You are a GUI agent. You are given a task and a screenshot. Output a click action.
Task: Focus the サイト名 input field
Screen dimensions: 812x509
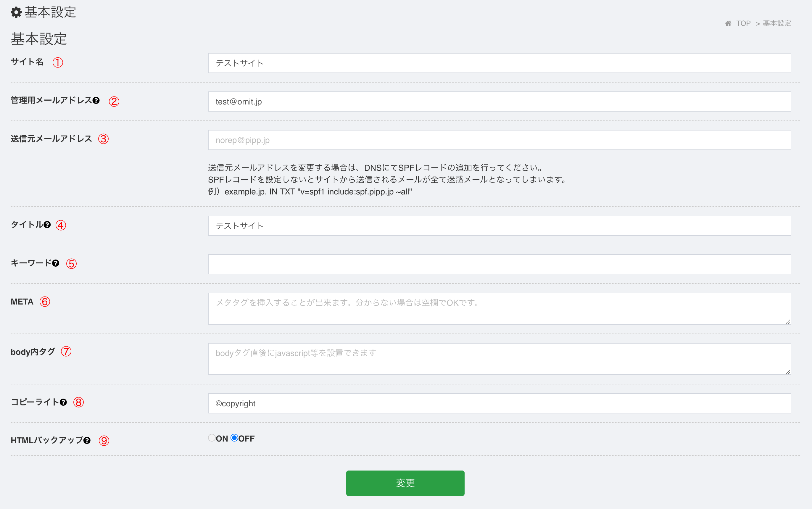(500, 63)
